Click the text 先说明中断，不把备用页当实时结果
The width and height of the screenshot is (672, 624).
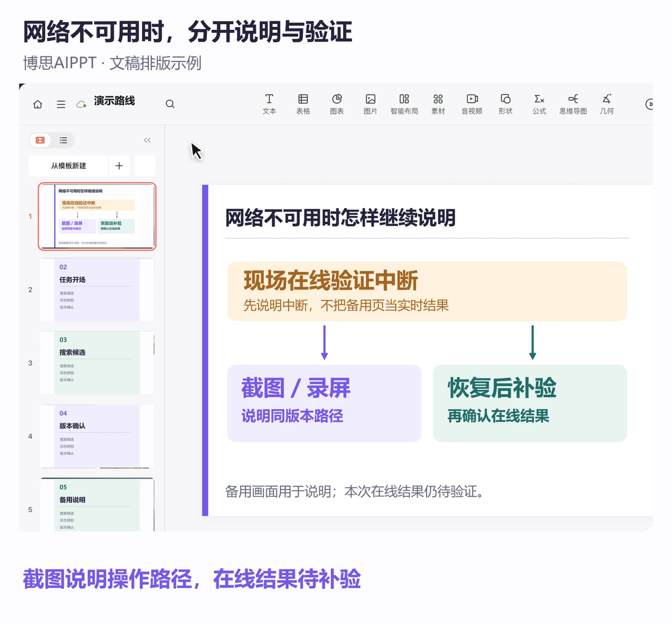(x=346, y=305)
